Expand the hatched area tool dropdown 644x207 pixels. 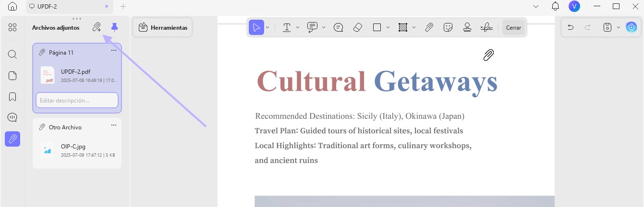pyautogui.click(x=414, y=27)
